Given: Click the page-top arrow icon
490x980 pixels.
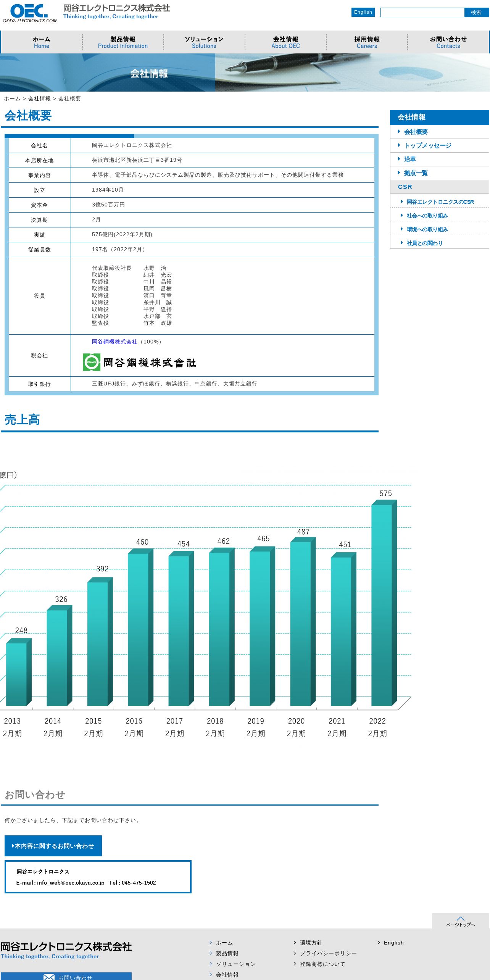Looking at the screenshot, I should point(461,919).
